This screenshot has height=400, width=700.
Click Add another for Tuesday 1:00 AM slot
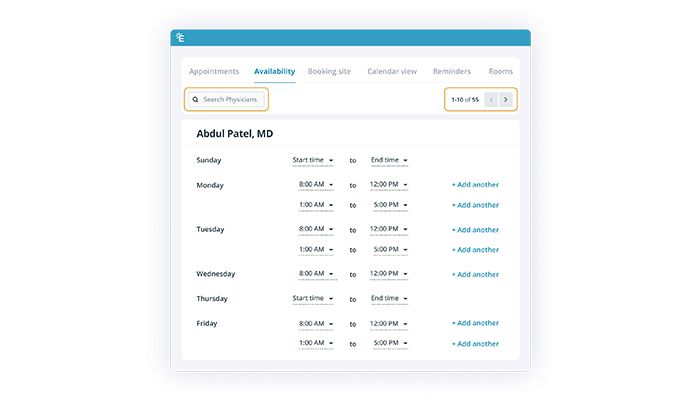475,250
